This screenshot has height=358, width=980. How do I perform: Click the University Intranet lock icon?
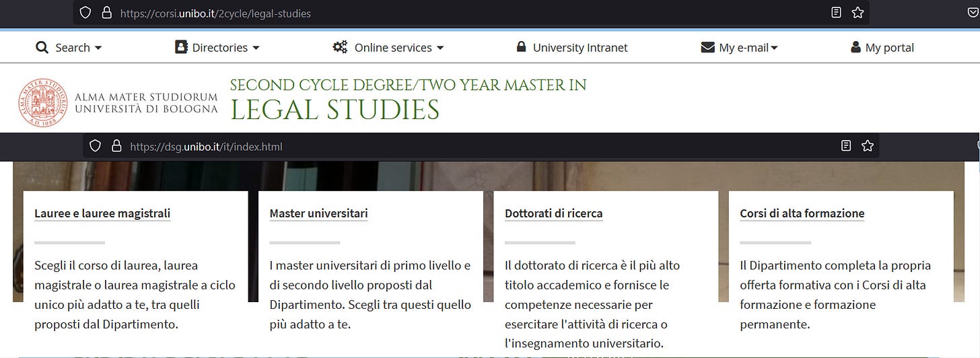coord(521,47)
